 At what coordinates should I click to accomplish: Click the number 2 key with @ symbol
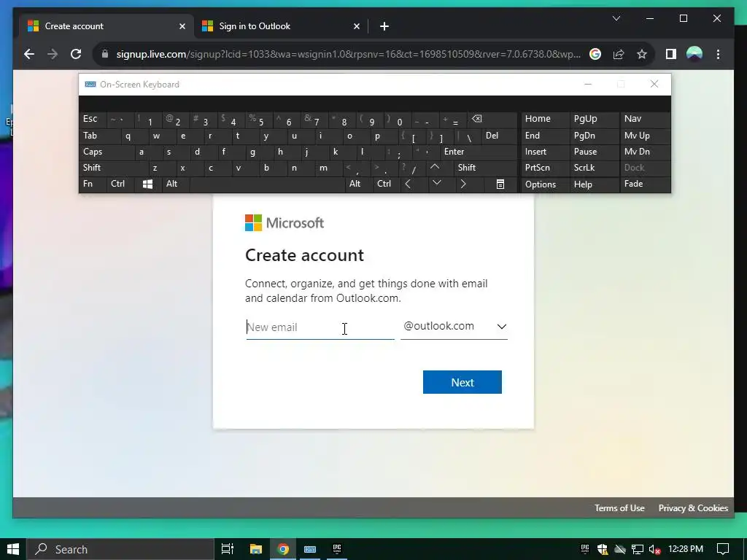[175, 119]
